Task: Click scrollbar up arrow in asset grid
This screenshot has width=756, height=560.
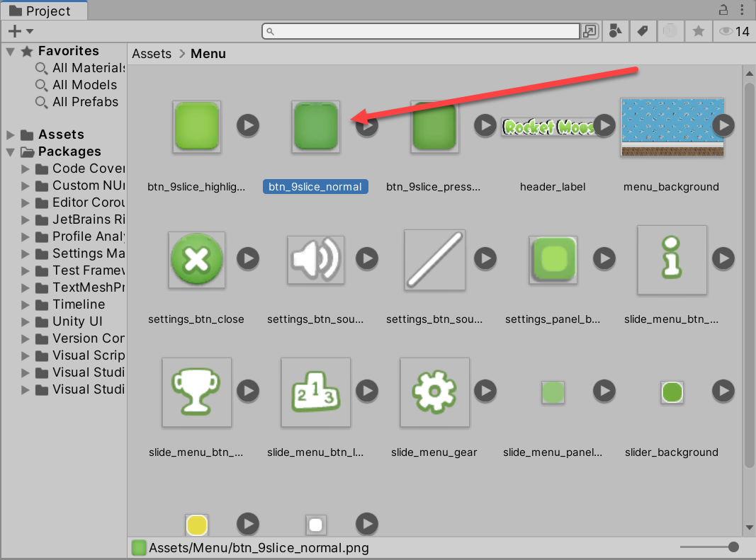Action: (749, 74)
